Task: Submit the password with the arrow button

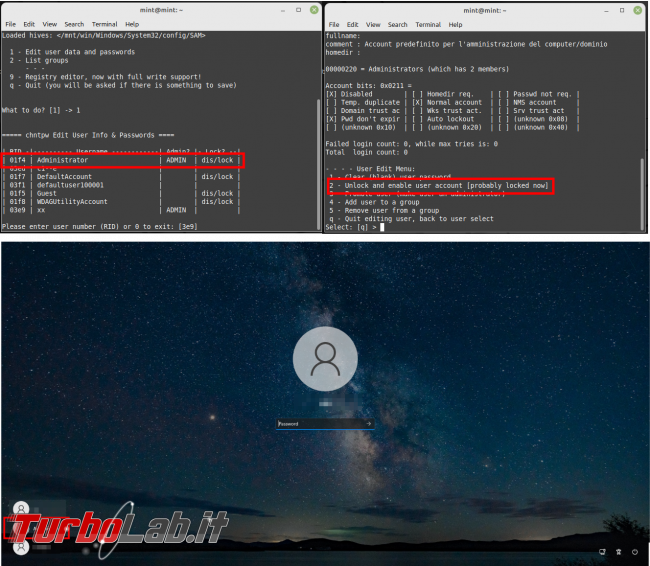Action: 369,423
